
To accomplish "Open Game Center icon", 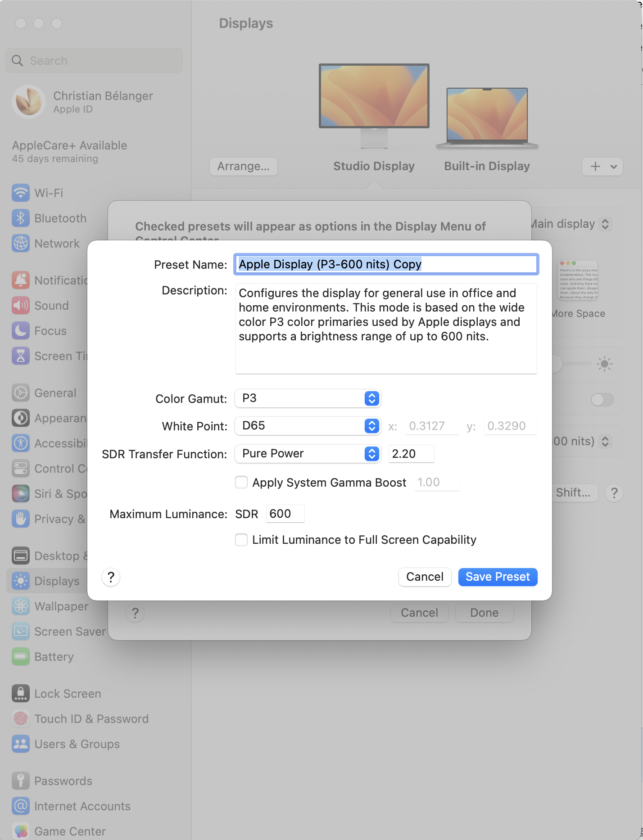I will coord(21,831).
